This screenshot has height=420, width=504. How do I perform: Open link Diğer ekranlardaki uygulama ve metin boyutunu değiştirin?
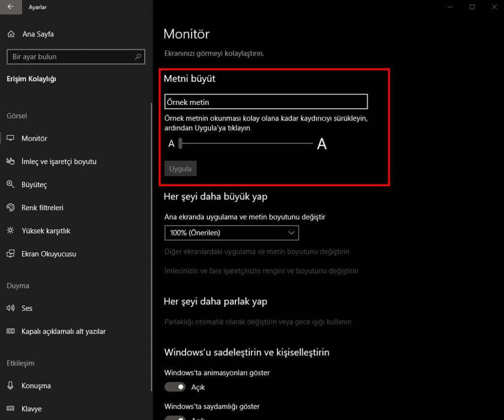[257, 252]
